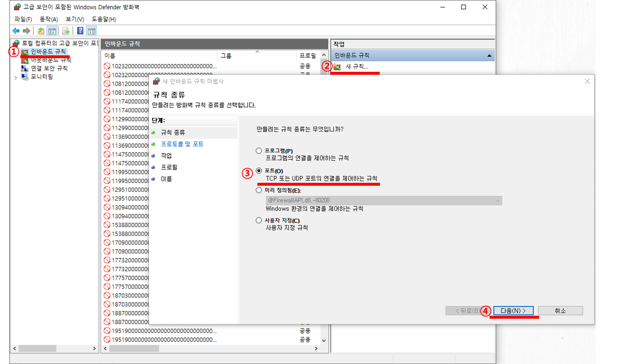The image size is (640, 364).
Task: Open the 동작(A) menu
Action: (x=49, y=19)
